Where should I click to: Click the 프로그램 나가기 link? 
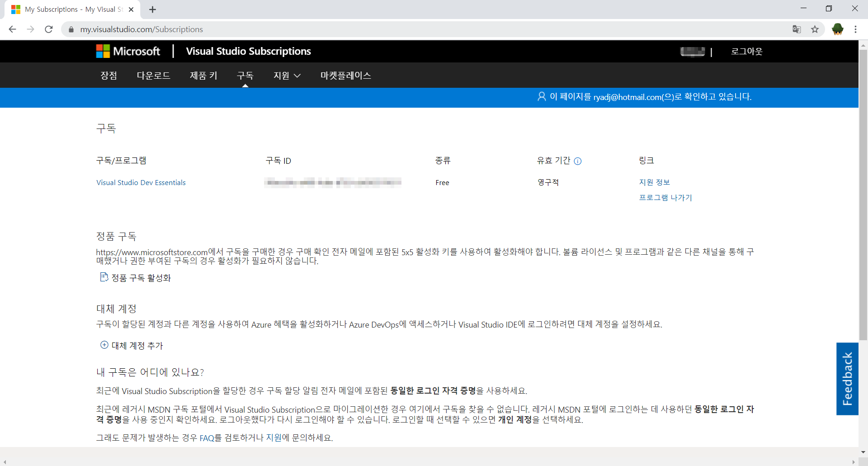[x=665, y=198]
